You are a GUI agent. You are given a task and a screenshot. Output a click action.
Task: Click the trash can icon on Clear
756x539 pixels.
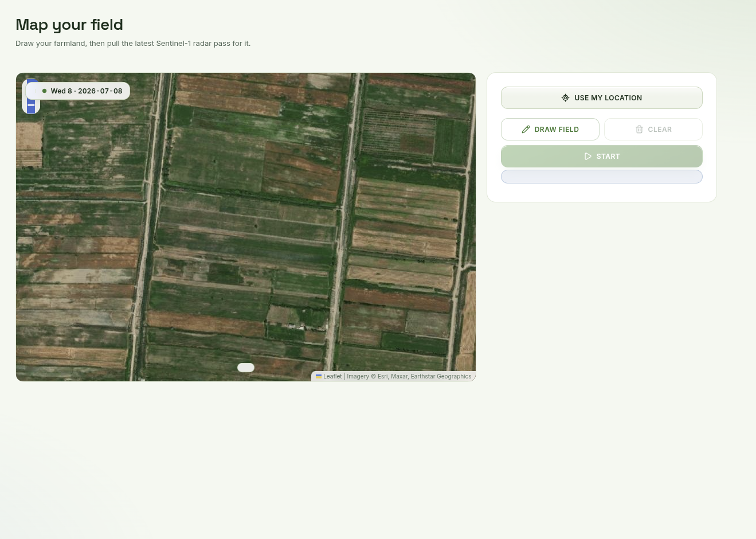[x=639, y=130]
